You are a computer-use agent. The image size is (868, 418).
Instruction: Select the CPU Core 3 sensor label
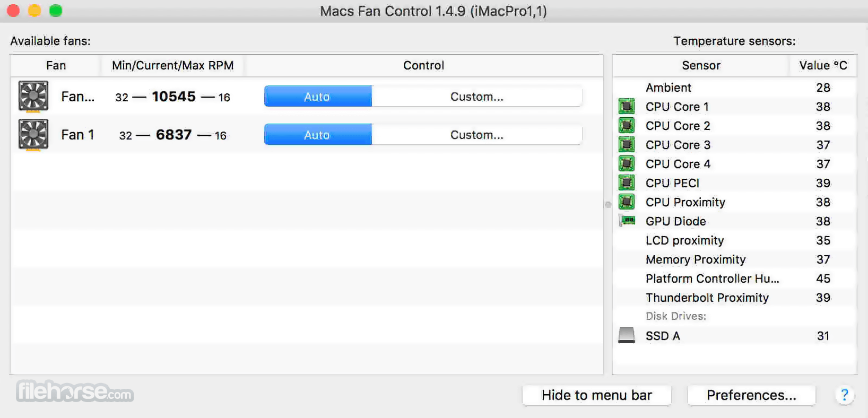678,145
